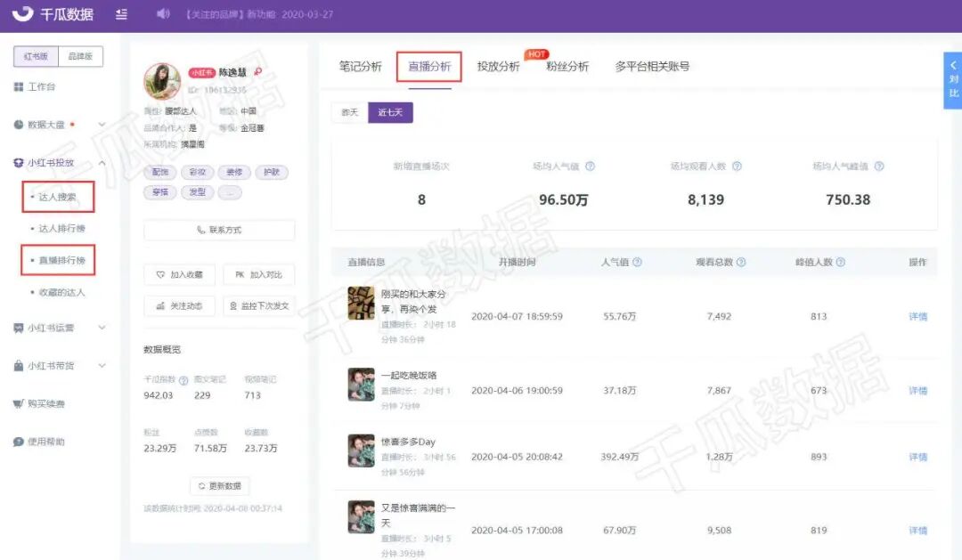
Task: Go to 收藏的达人 in sidebar
Action: click(62, 293)
